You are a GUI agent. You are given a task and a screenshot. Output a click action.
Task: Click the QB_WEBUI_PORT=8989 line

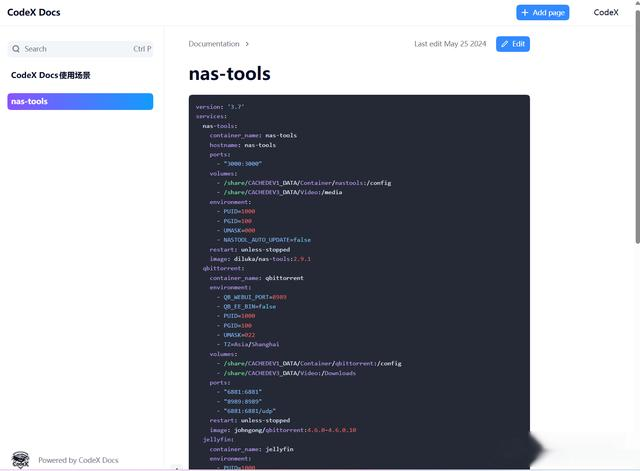[251, 297]
